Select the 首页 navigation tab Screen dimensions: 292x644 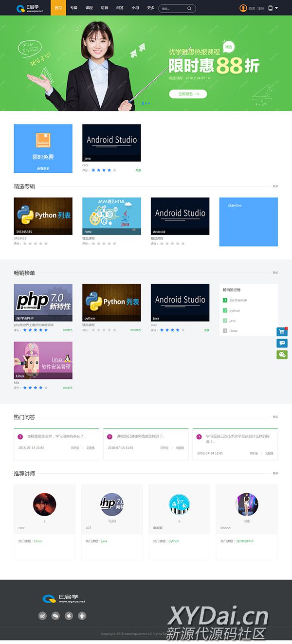point(58,8)
